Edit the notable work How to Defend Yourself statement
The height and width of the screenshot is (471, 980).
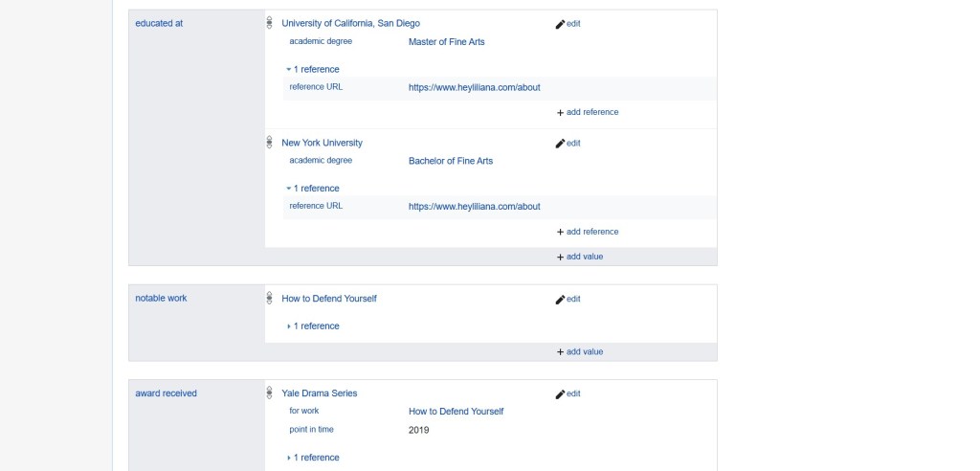(x=568, y=300)
